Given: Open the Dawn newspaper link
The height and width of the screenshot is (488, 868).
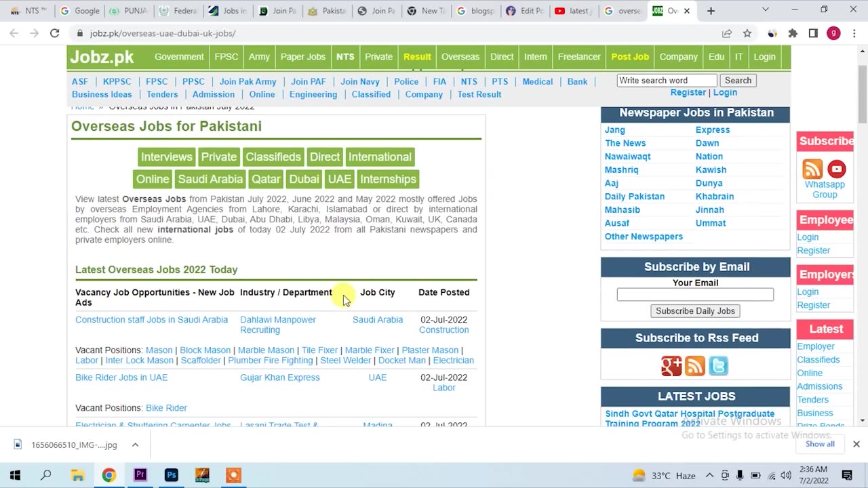Looking at the screenshot, I should click(707, 143).
